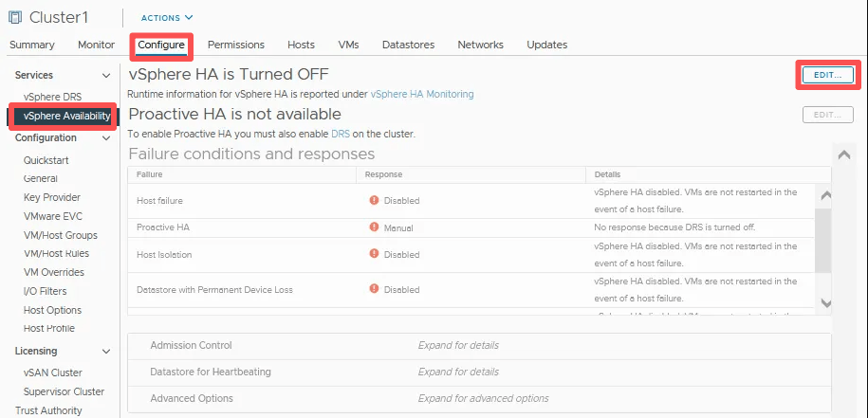
Task: Click Datastore with Permanent Device Loss warning icon
Action: pyautogui.click(x=374, y=288)
